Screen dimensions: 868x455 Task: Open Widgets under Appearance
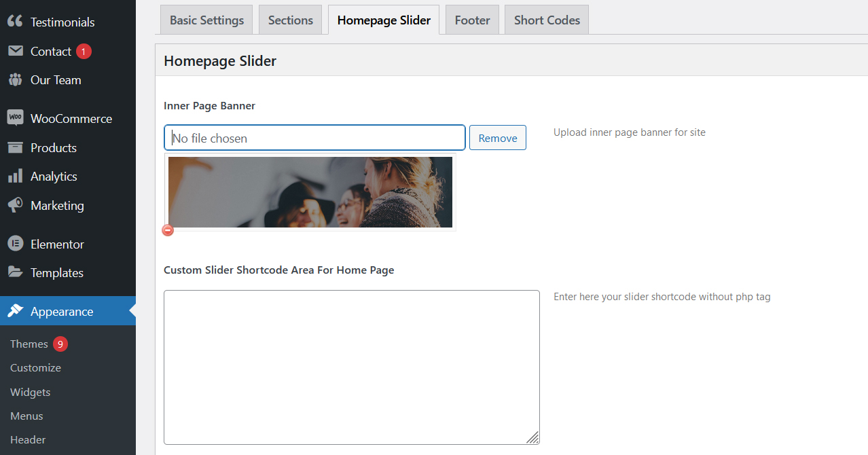(31, 392)
